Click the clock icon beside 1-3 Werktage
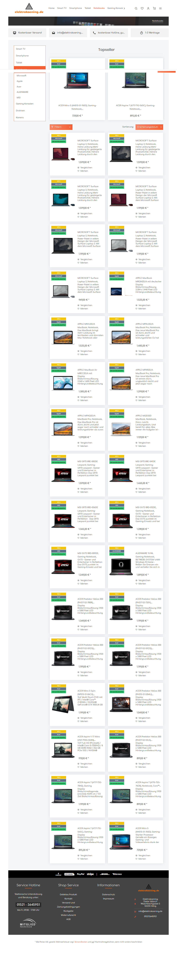 point(142,33)
